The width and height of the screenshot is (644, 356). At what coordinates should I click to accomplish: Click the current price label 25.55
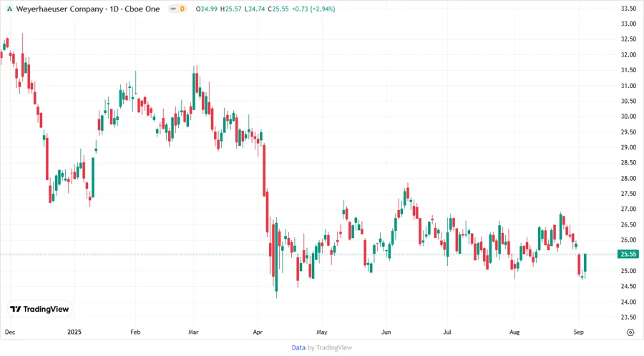pyautogui.click(x=628, y=254)
